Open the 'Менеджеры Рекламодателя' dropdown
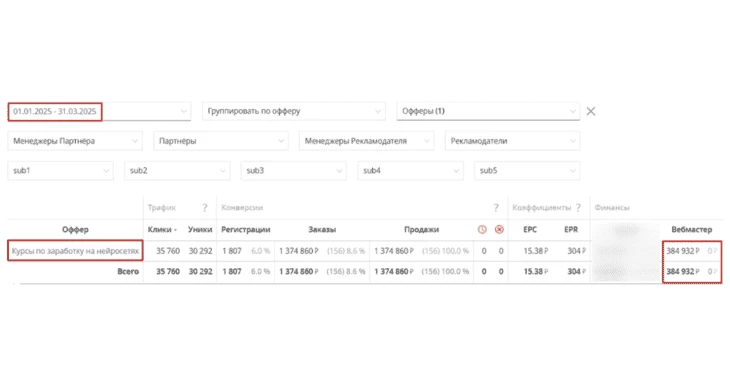 pyautogui.click(x=366, y=141)
